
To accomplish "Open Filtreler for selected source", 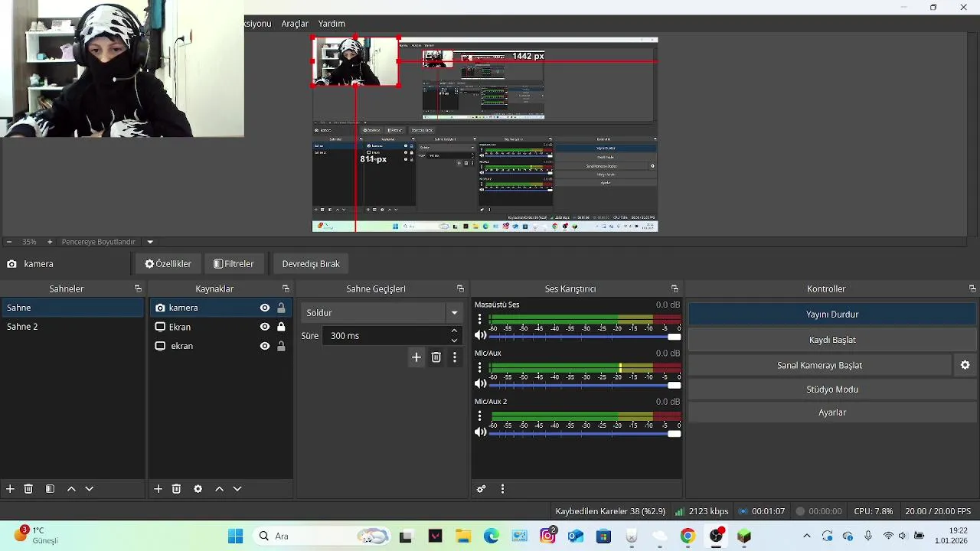I will point(234,263).
